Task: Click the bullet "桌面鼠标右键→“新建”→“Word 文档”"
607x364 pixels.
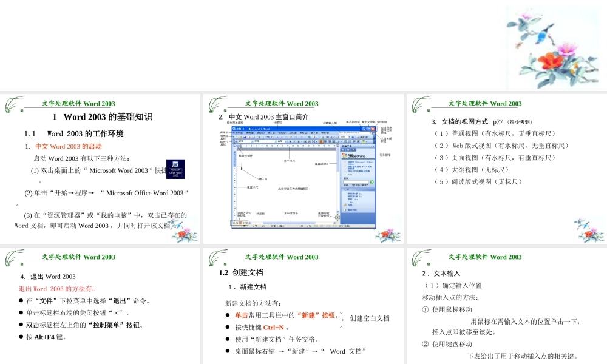Action: click(x=296, y=352)
